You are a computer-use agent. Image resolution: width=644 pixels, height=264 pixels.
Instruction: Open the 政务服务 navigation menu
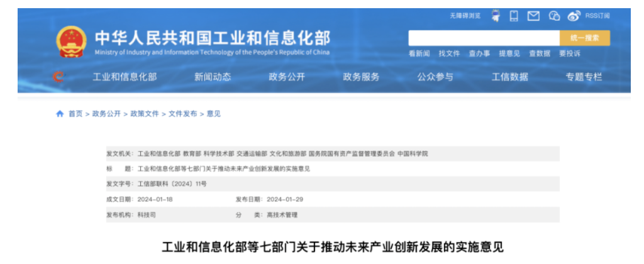click(x=362, y=77)
